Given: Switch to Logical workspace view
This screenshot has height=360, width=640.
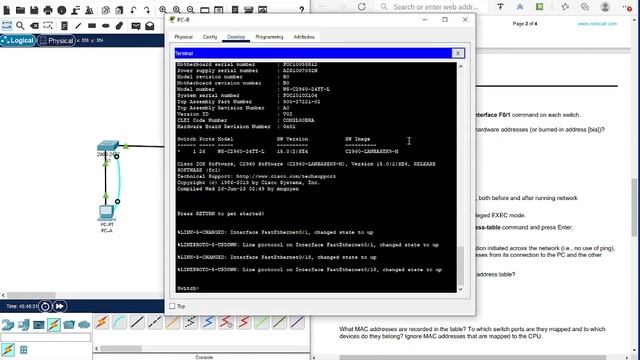Looking at the screenshot, I should click(18, 40).
